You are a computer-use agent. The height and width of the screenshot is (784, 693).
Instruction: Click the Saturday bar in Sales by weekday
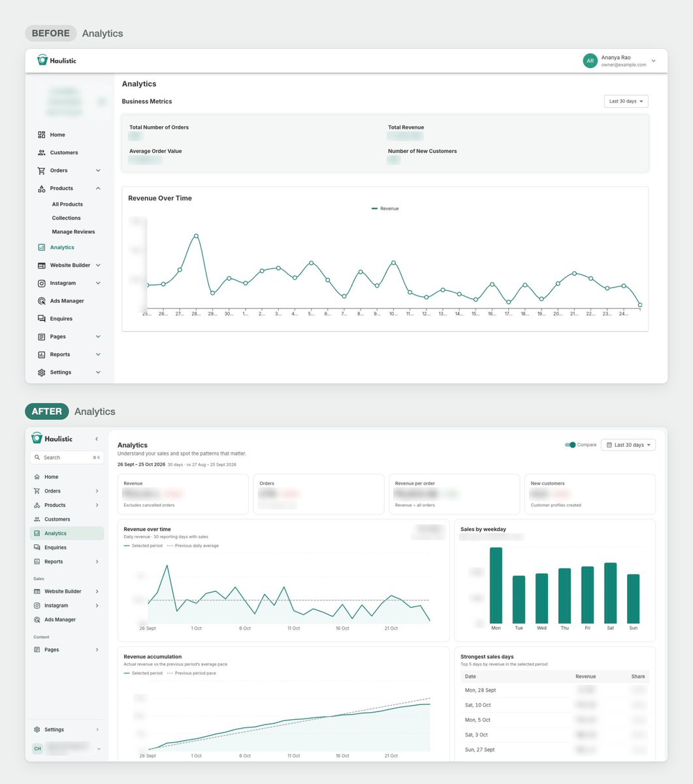coord(610,593)
